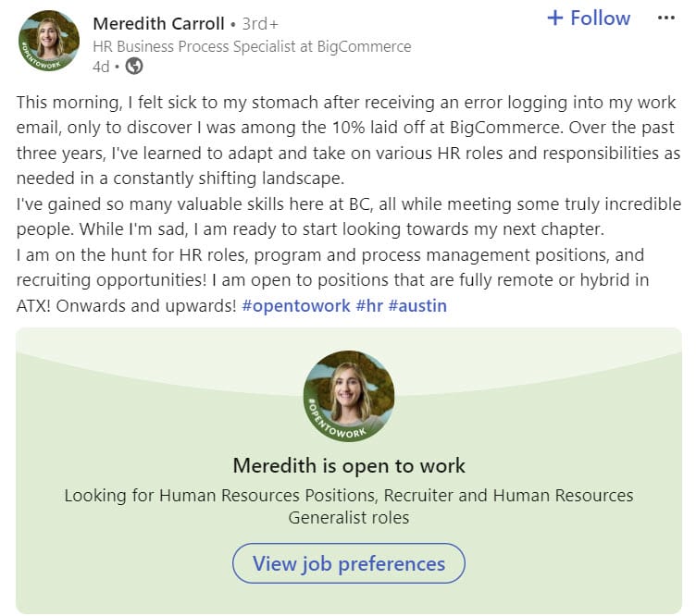Click the globe visibility icon
This screenshot has height=616, width=696.
pos(134,67)
